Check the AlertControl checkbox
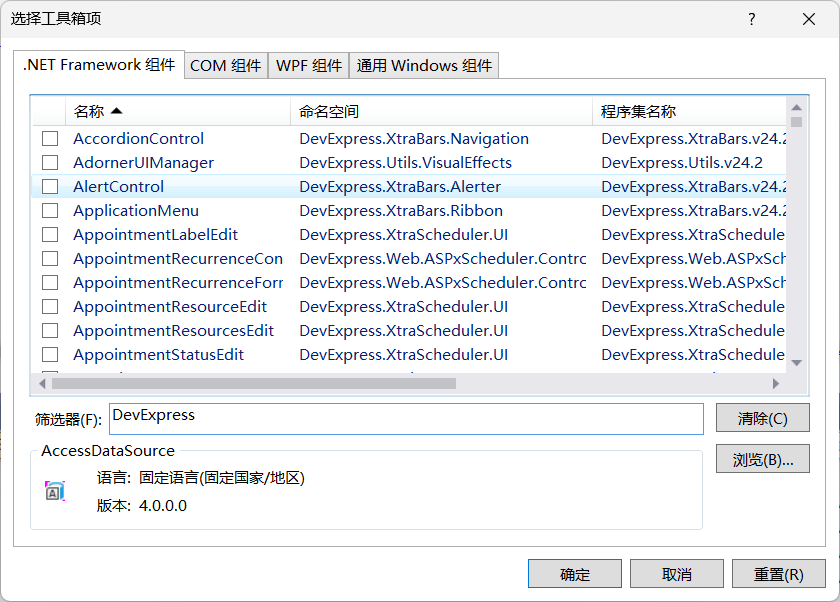The height and width of the screenshot is (602, 840). (x=49, y=186)
